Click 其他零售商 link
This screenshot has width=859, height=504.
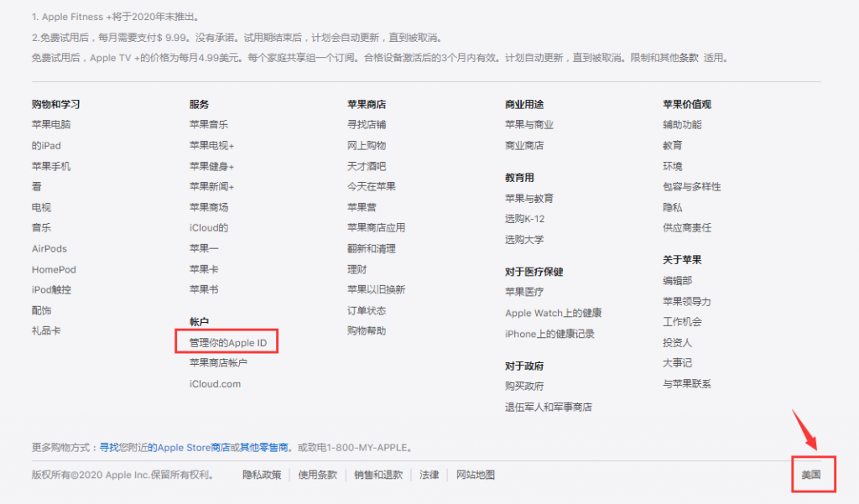coord(264,448)
